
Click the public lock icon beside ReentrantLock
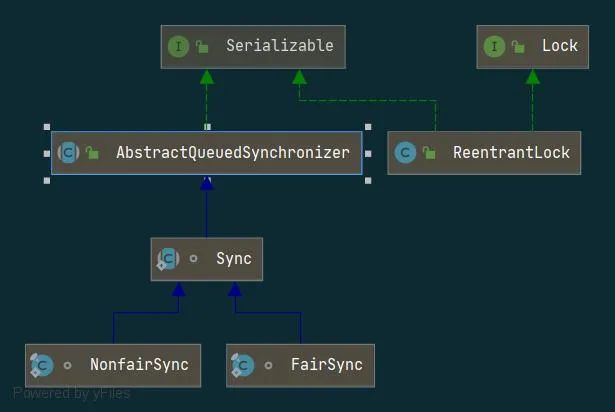429,153
